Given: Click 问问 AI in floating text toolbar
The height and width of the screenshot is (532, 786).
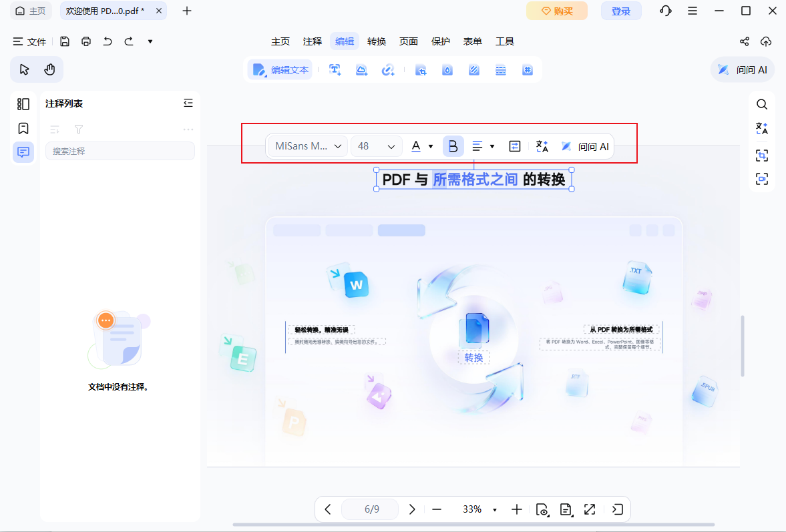Looking at the screenshot, I should point(585,146).
